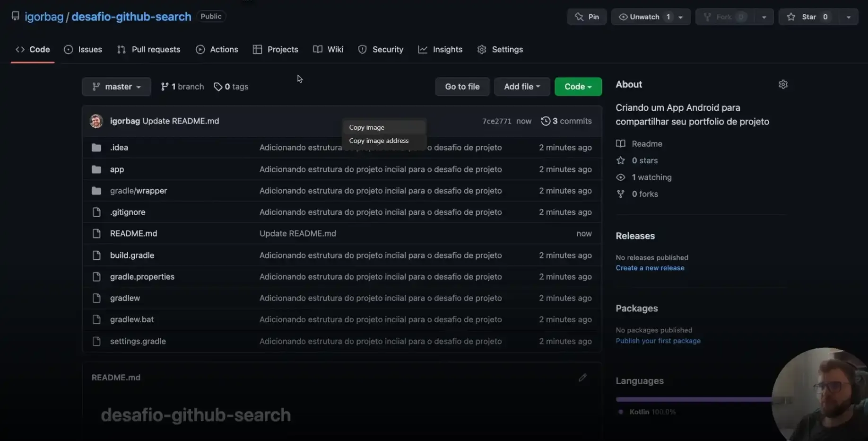868x441 pixels.
Task: Open the Update README.md latest commit message
Action: pyautogui.click(x=181, y=121)
